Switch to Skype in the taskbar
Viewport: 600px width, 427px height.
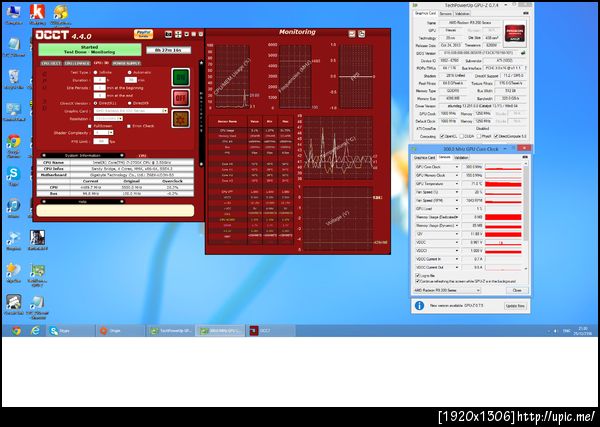[71, 331]
